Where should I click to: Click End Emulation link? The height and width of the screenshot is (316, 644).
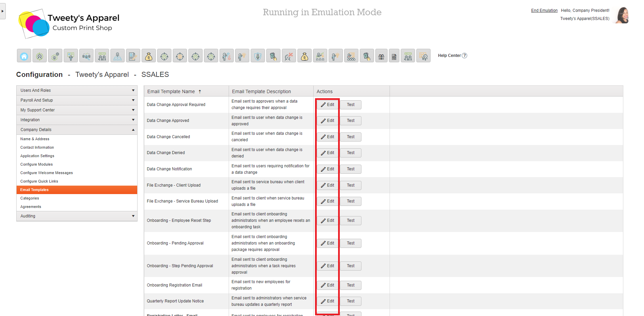click(544, 10)
